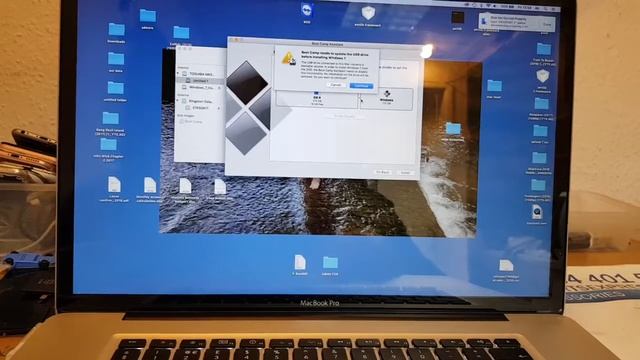Select the OS X partition block
Screen dimensions: 640x360
tap(317, 100)
